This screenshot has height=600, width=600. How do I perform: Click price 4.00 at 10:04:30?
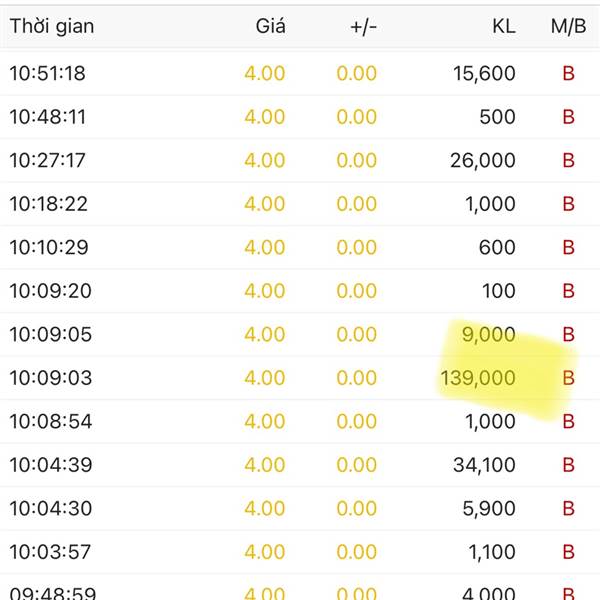265,509
